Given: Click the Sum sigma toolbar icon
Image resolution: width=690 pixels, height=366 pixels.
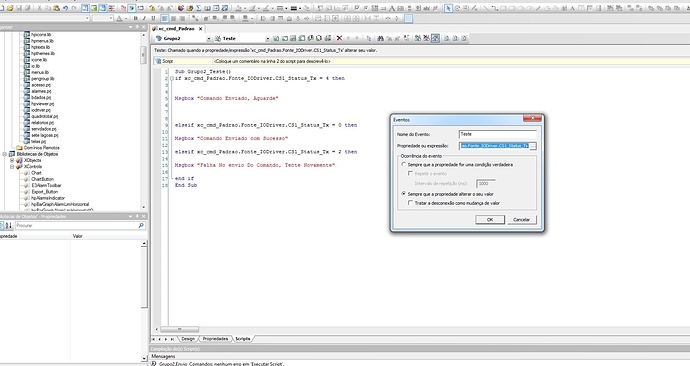Looking at the screenshot, I should point(198,8).
